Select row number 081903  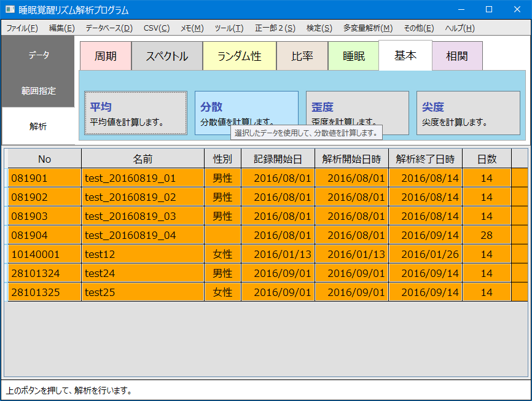click(44, 216)
